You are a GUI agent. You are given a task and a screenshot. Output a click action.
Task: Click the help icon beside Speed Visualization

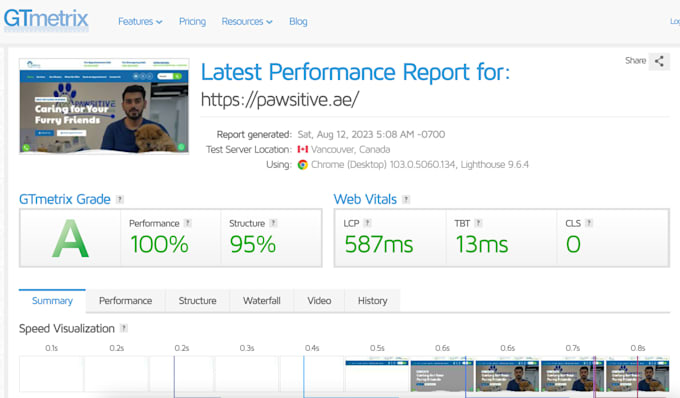coord(124,328)
